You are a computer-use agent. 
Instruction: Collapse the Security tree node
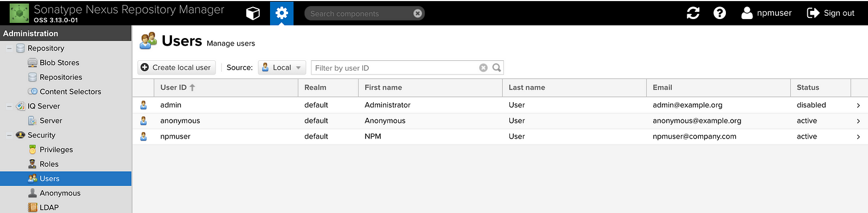click(x=9, y=135)
